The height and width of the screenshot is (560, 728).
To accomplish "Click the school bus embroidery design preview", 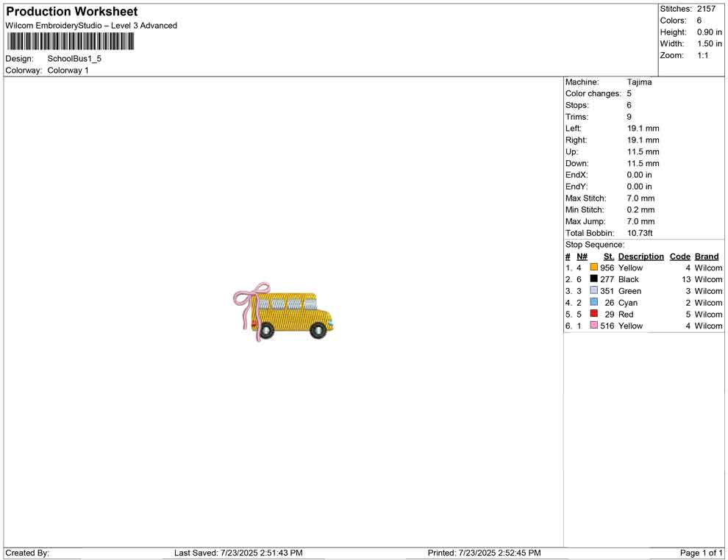I will (283, 312).
